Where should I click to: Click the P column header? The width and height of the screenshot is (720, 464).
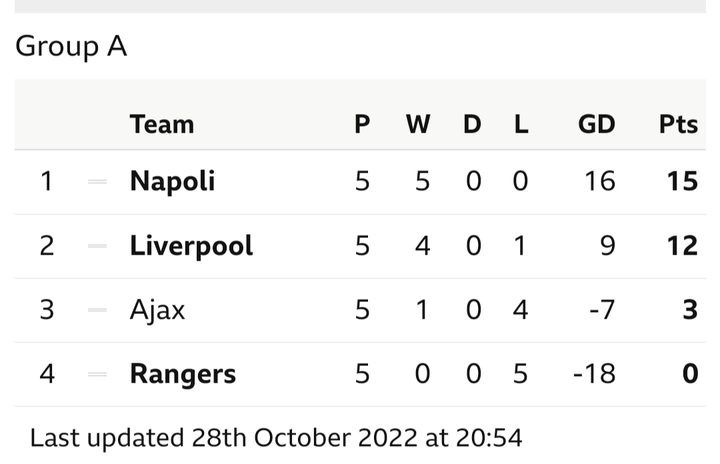pyautogui.click(x=362, y=124)
